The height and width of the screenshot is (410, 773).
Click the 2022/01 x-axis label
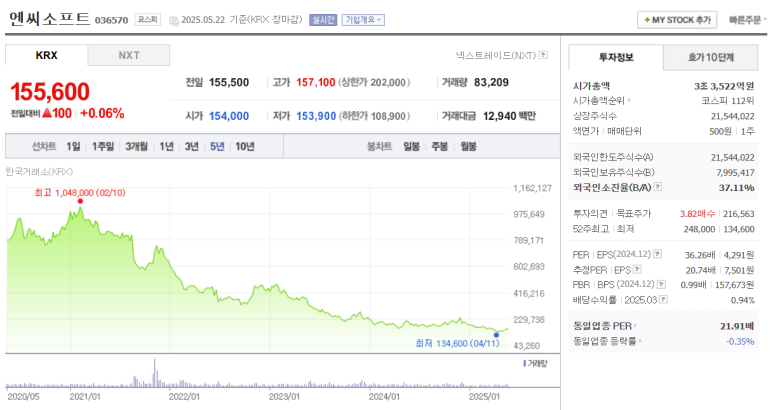[x=184, y=396]
